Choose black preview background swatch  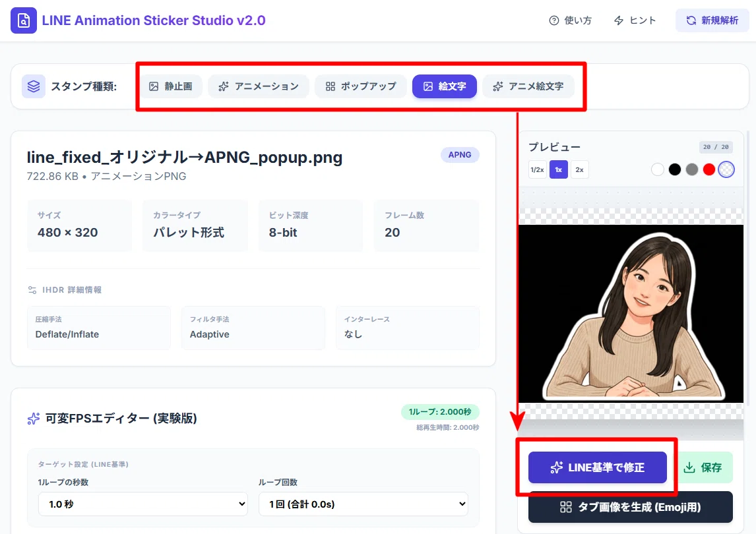(675, 169)
